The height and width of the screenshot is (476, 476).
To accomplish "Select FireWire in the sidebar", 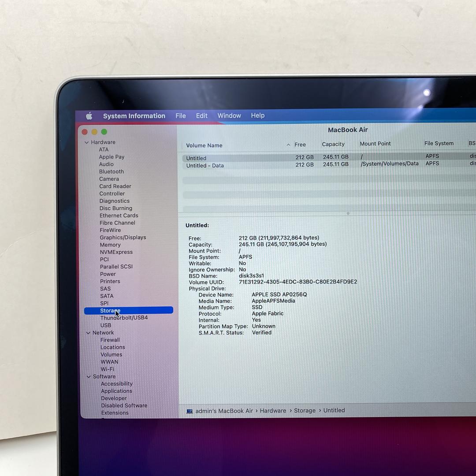I will coord(110,230).
